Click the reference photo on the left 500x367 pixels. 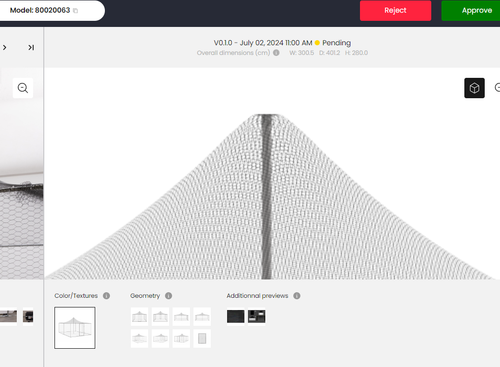(22, 173)
